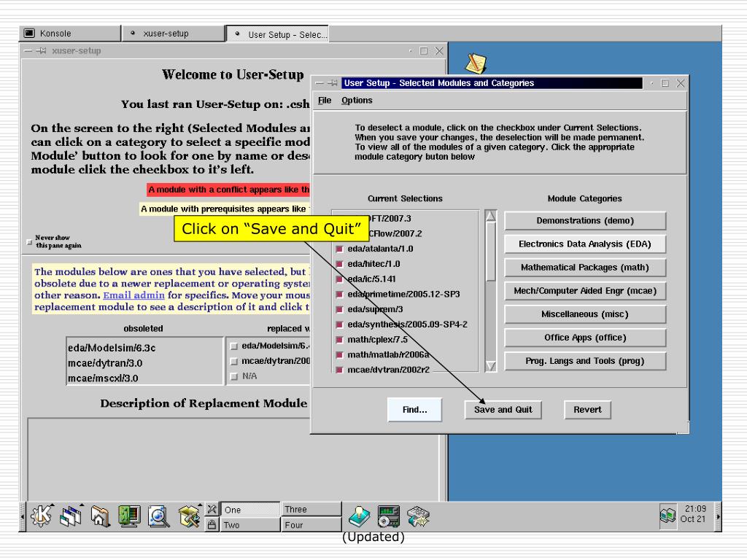Switch to virtual desktop Two

(250, 525)
